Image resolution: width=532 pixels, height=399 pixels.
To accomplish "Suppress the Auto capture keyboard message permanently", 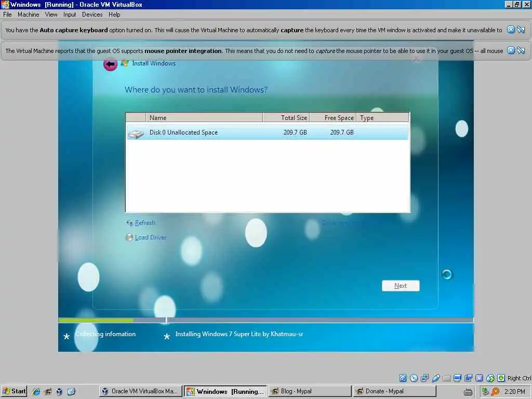I will (x=521, y=30).
